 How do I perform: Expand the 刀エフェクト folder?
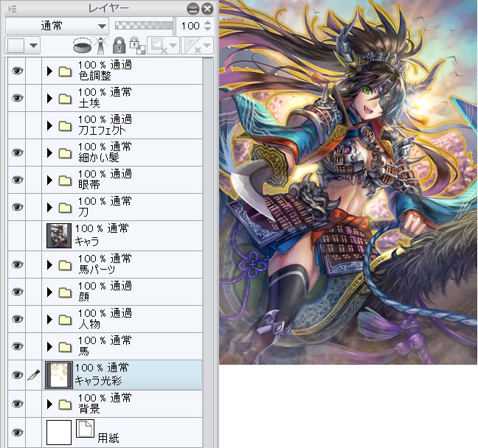coord(49,125)
